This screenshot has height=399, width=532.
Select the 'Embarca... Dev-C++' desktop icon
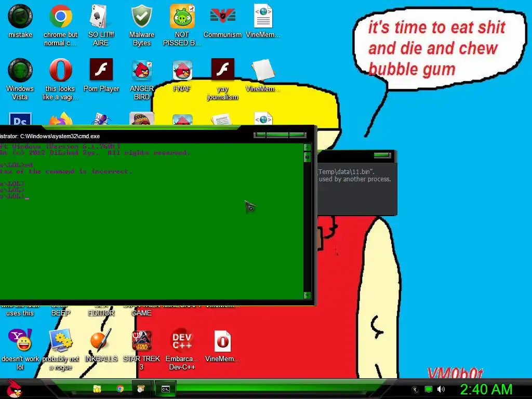pyautogui.click(x=182, y=349)
